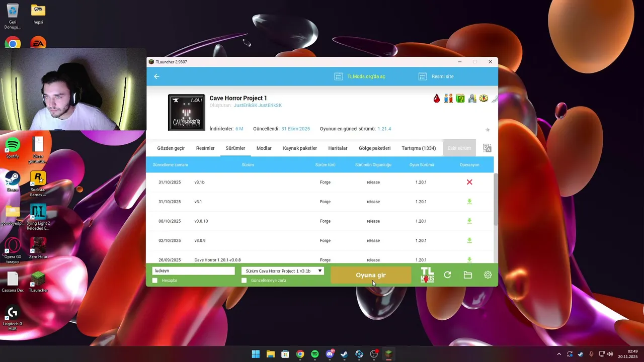
Task: Open Cassana Dex file on desktop
Action: 13,282
